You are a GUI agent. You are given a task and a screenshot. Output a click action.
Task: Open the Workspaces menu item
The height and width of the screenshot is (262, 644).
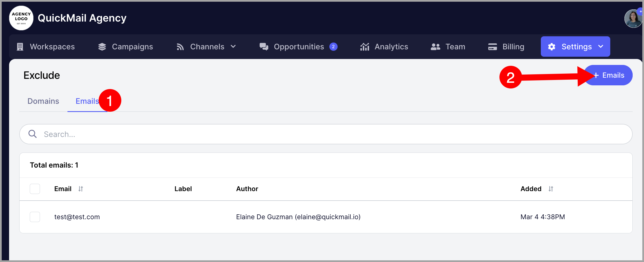(x=46, y=47)
